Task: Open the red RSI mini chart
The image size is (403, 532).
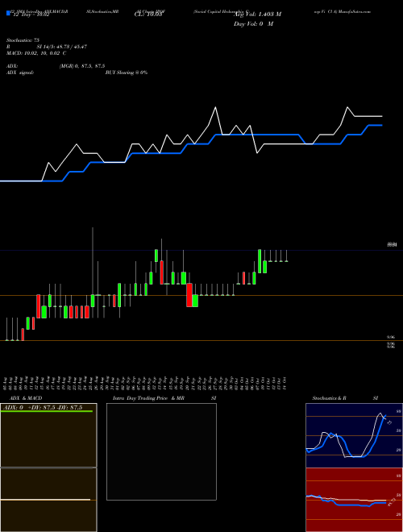Action: (x=354, y=500)
